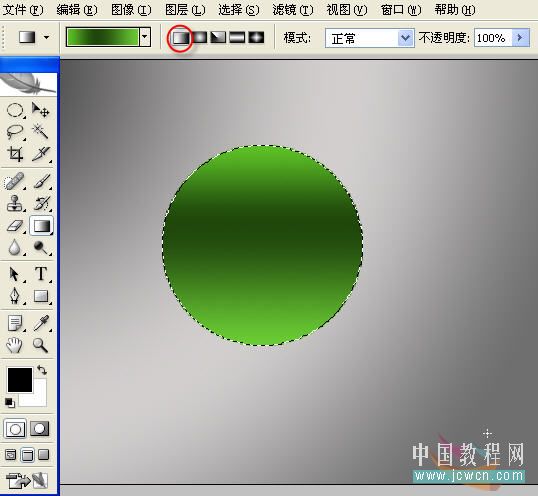Choose linear gradient style
This screenshot has height=496, width=538.
pyautogui.click(x=180, y=37)
